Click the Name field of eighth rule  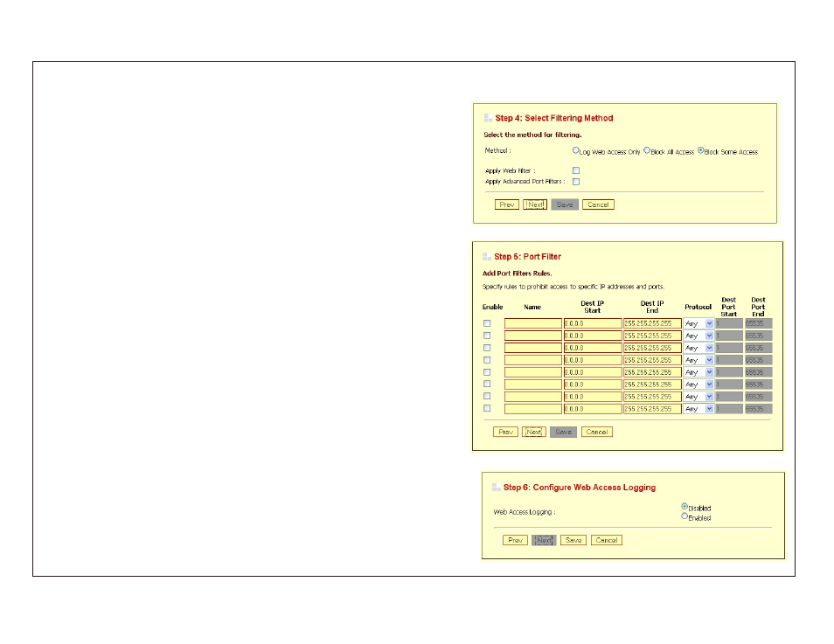[x=533, y=409]
